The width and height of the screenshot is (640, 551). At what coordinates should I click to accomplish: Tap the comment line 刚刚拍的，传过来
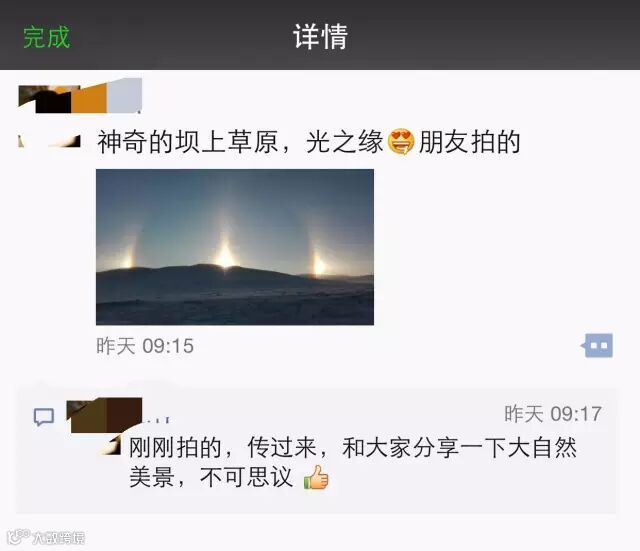[223, 448]
